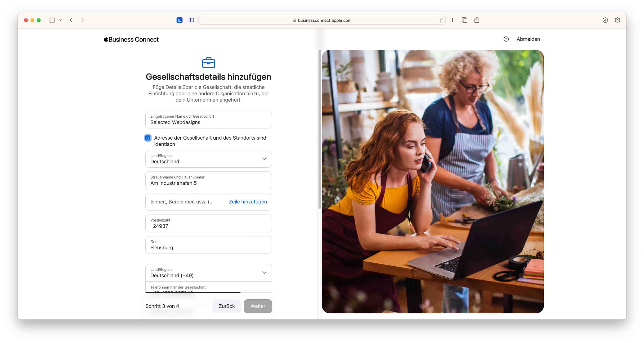Edit the Straßenname und Hausnummer field
Screen dimensions: 644x343
coord(209,180)
